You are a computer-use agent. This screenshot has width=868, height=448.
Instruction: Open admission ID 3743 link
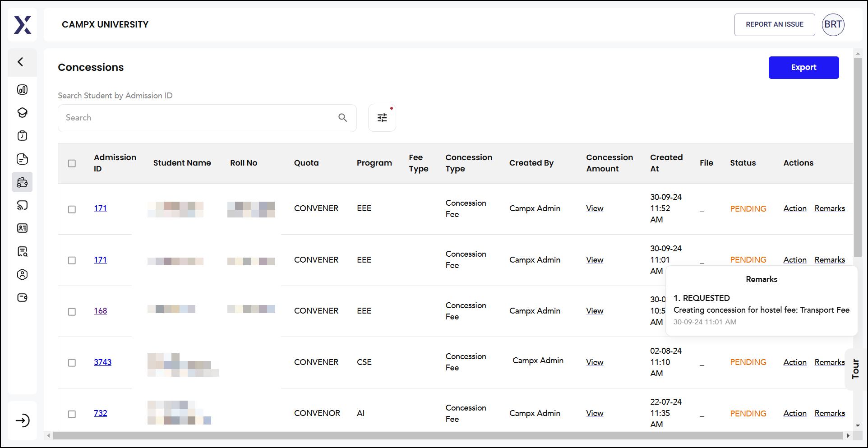102,362
